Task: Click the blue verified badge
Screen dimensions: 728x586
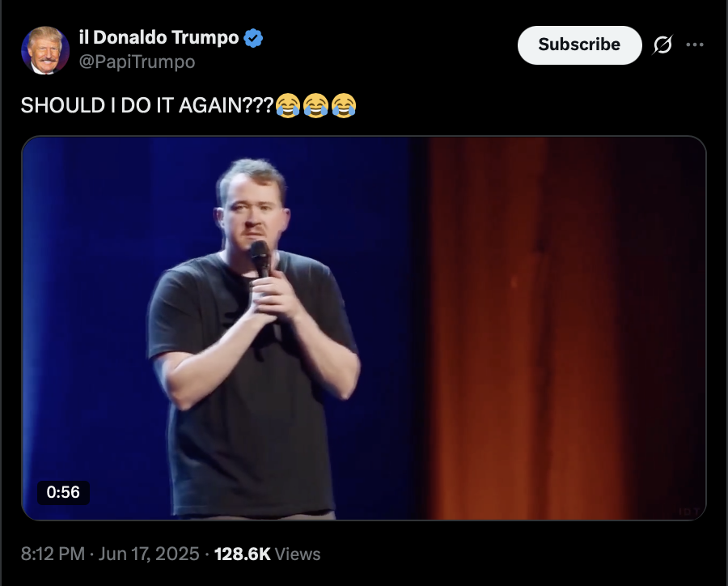Action: [253, 38]
